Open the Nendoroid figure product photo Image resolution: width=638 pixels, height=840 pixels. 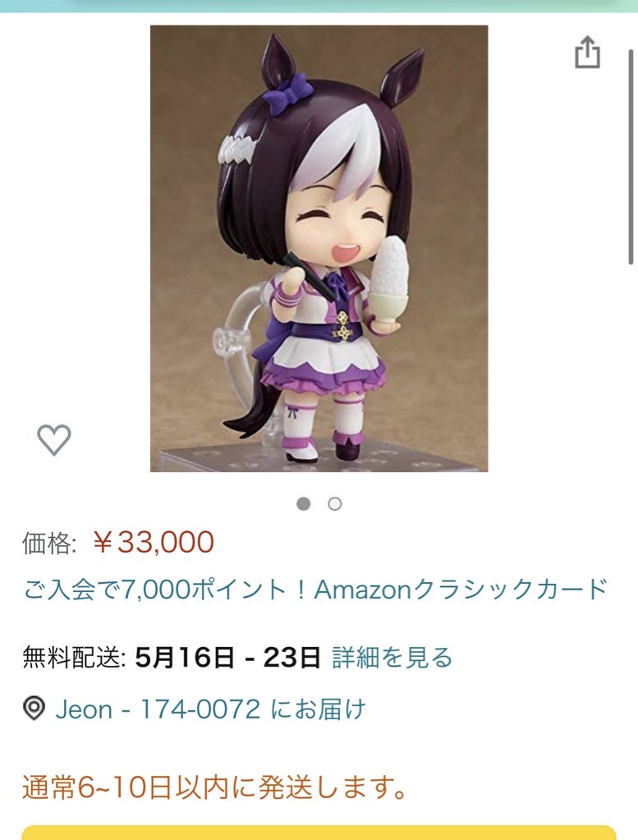[319, 249]
